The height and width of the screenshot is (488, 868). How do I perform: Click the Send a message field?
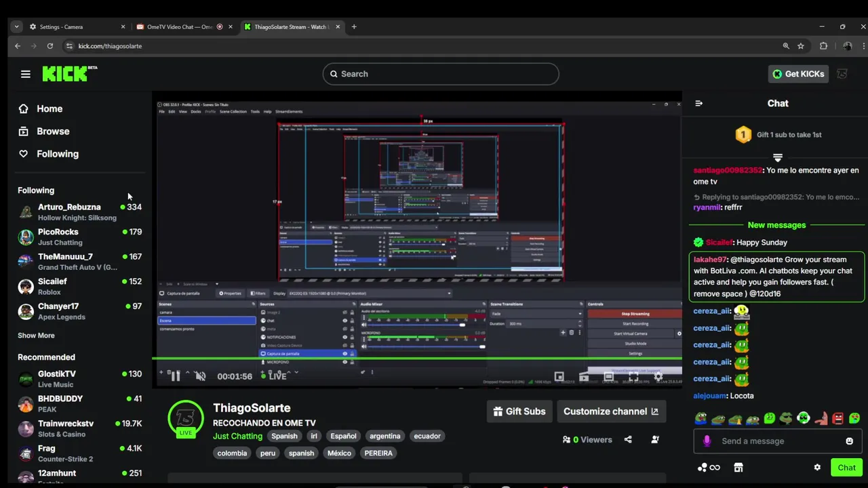click(777, 441)
